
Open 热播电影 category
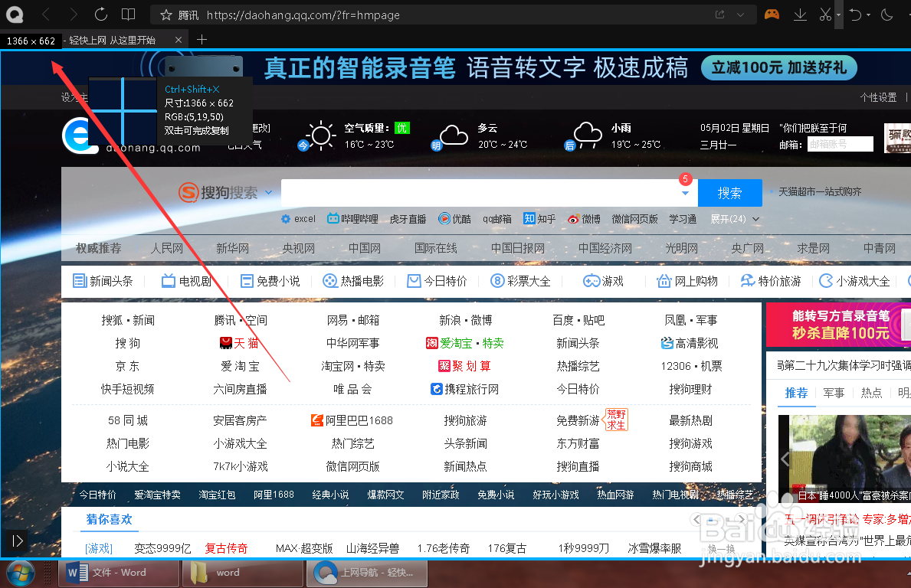353,281
